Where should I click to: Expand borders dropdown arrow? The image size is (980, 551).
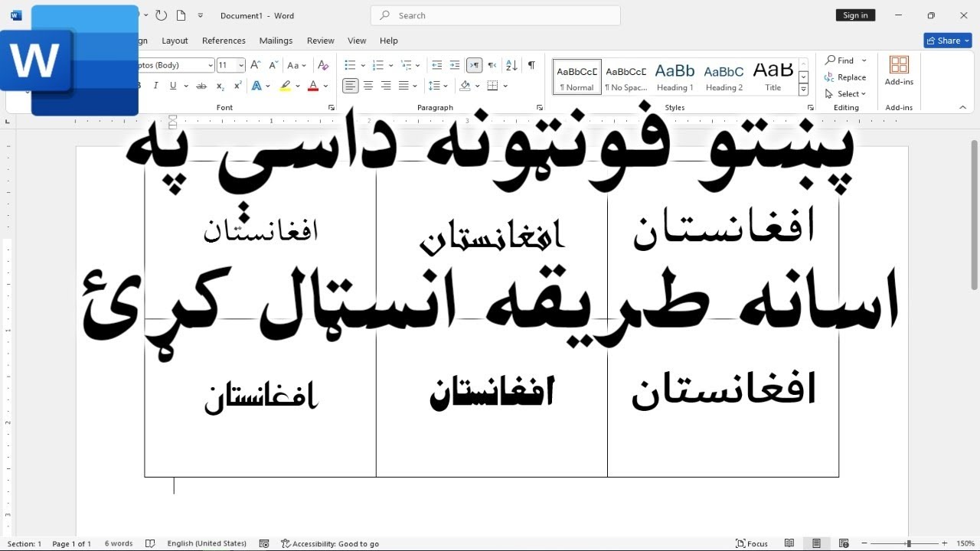tap(505, 86)
